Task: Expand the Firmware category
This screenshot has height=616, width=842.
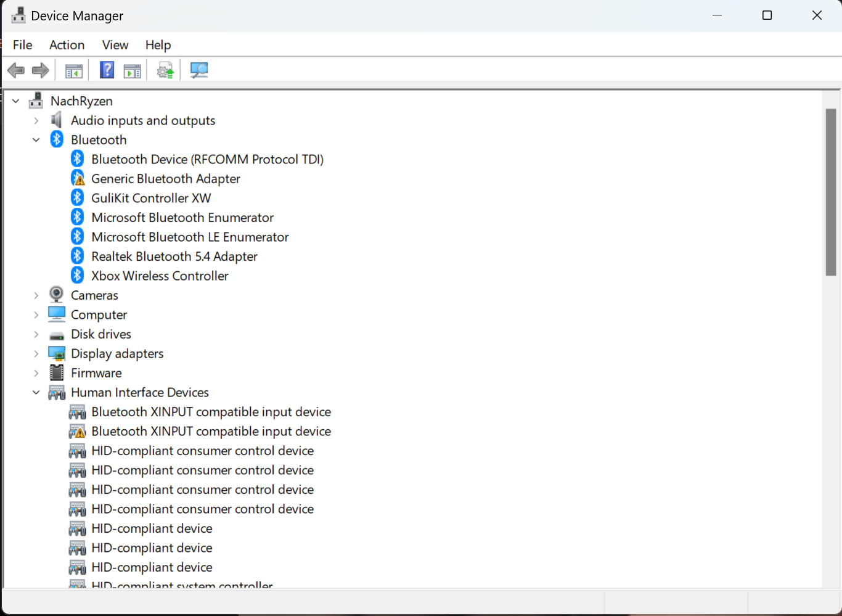Action: tap(36, 373)
